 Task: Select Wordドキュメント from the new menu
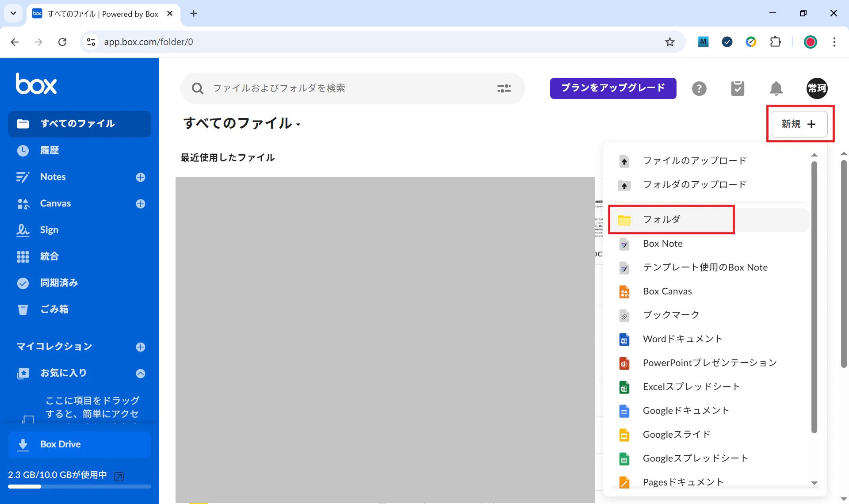tap(711, 339)
